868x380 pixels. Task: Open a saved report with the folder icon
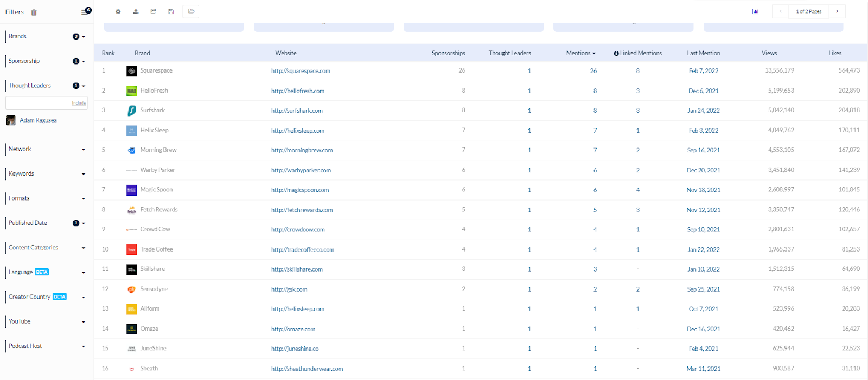[x=191, y=11]
